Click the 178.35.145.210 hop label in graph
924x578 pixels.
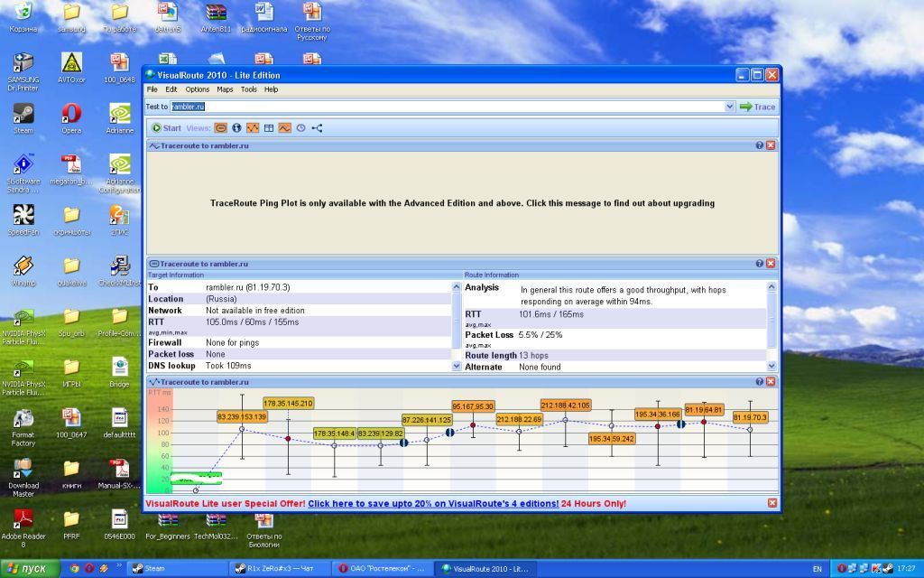(x=288, y=403)
